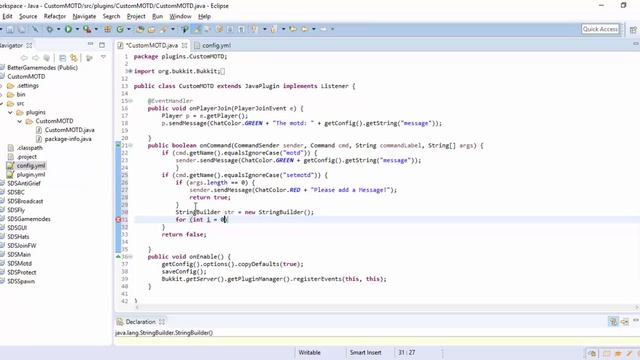Click the Open Perspective icon

point(633,29)
